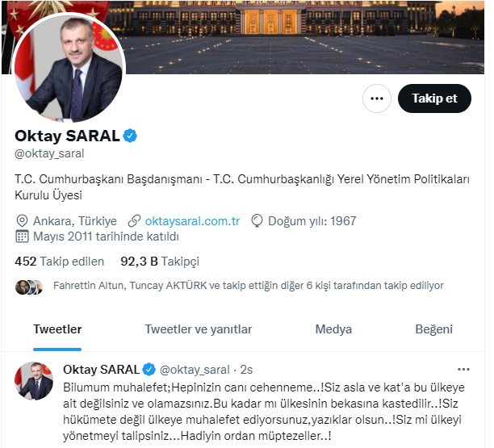Click the calendar icon beside the join date
Viewport: 494px width, 448px height.
click(x=22, y=237)
